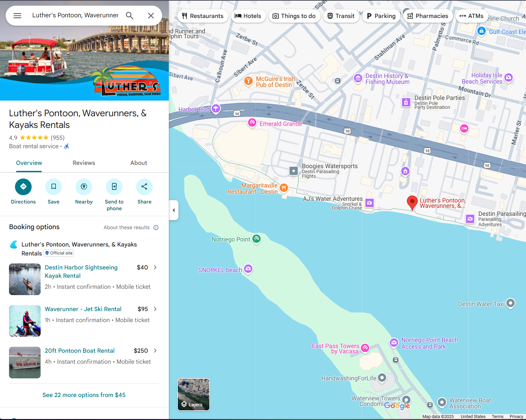Show ATMs chip

(x=472, y=16)
